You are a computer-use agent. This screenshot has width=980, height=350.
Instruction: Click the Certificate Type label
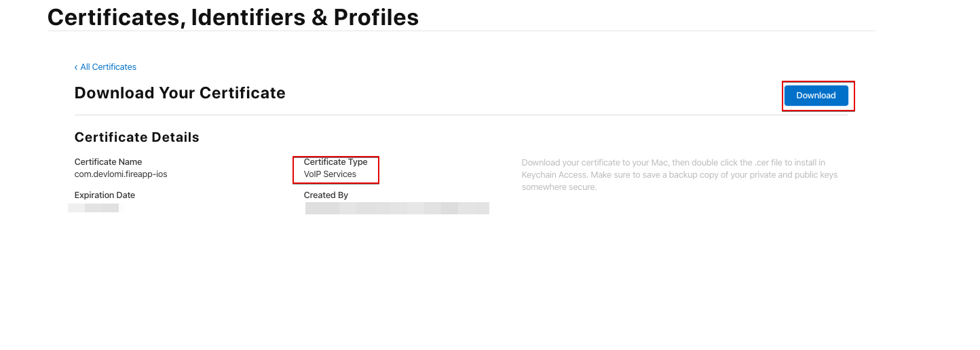(335, 162)
